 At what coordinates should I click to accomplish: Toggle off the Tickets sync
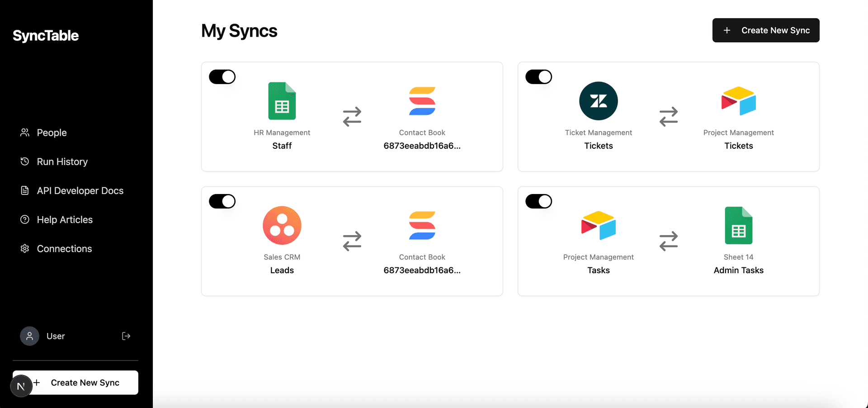[538, 76]
